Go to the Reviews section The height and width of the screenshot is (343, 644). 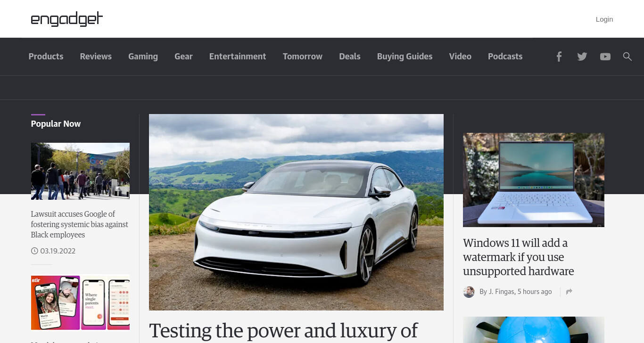[x=96, y=57]
